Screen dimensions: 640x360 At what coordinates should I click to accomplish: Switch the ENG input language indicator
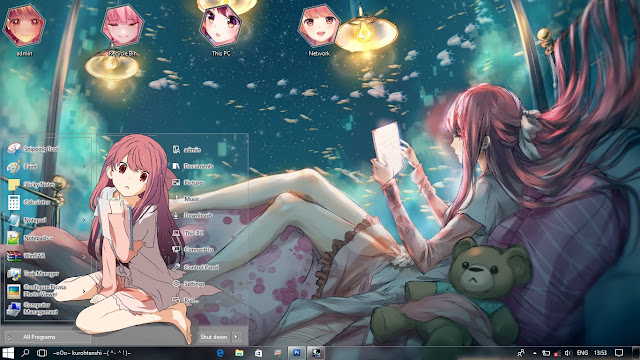coord(582,353)
